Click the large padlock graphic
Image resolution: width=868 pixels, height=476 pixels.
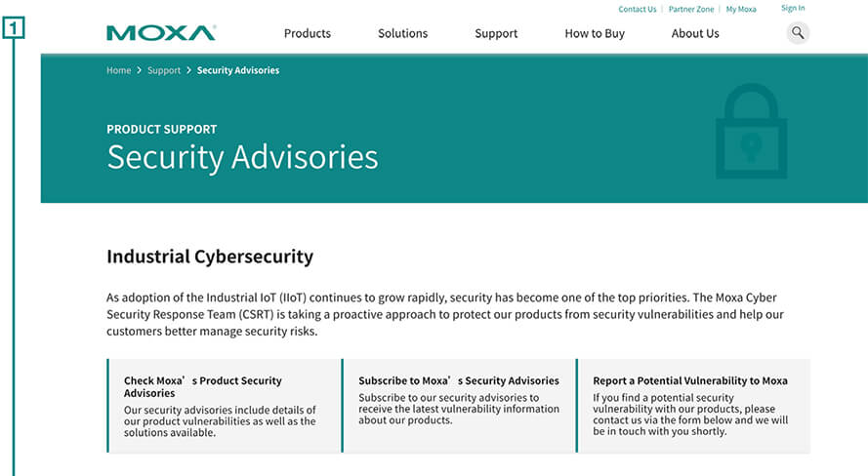(751, 132)
